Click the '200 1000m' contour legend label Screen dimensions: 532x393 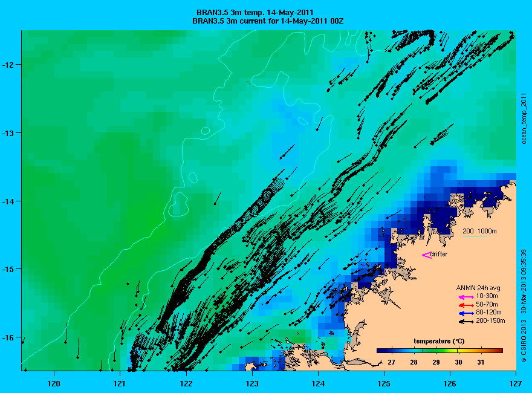(x=479, y=231)
